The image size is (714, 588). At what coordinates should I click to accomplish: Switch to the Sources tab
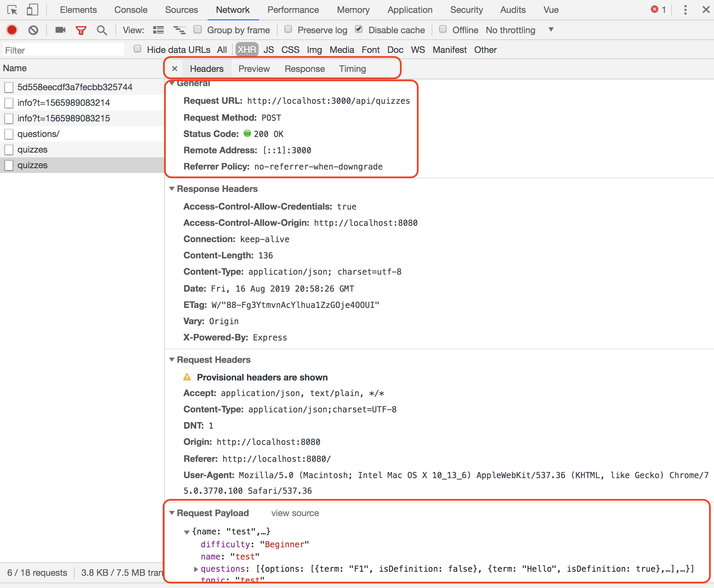182,10
